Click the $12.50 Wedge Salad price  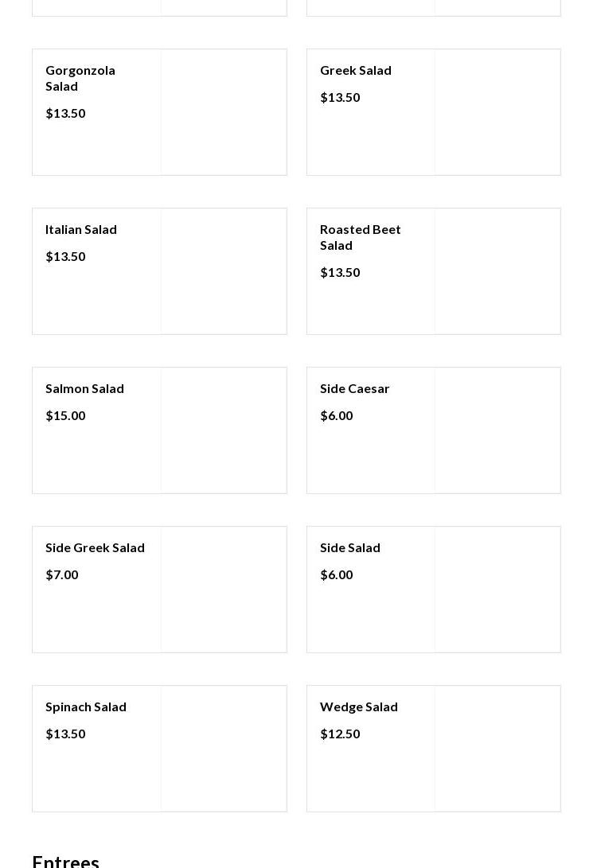click(x=340, y=734)
